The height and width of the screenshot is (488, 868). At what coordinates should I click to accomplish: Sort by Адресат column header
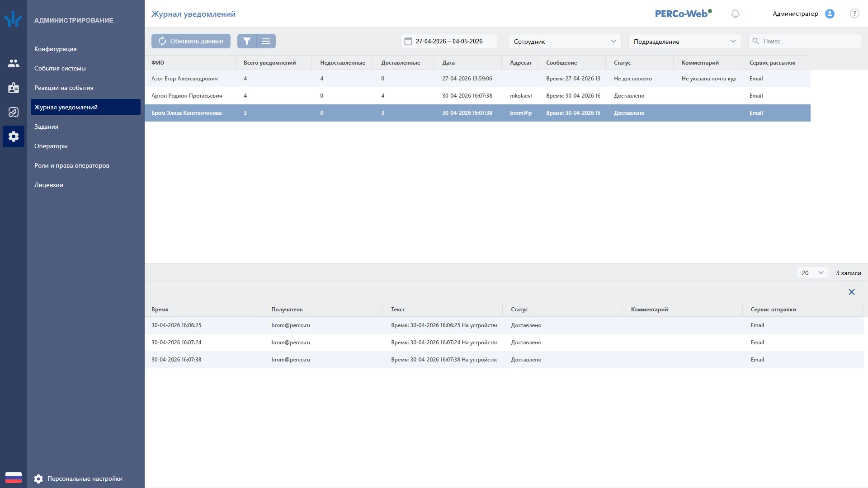520,63
